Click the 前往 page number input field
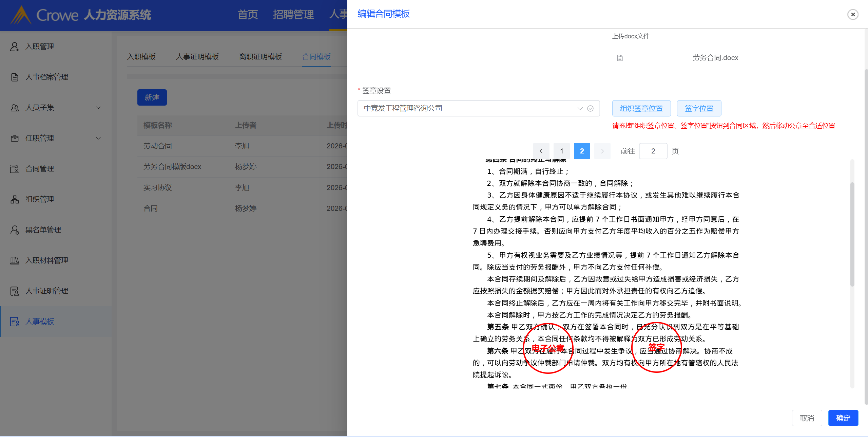Image resolution: width=868 pixels, height=438 pixels. coord(653,151)
